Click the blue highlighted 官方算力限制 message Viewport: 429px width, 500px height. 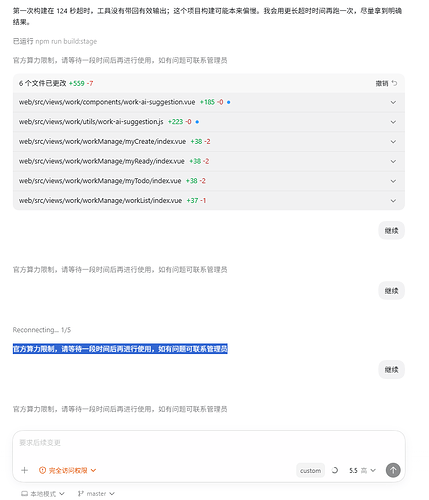(120, 349)
